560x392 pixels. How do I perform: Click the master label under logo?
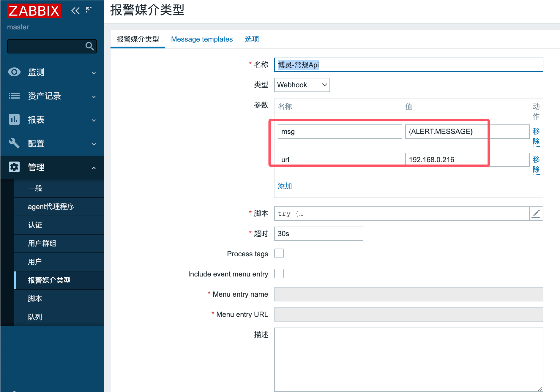click(x=18, y=27)
